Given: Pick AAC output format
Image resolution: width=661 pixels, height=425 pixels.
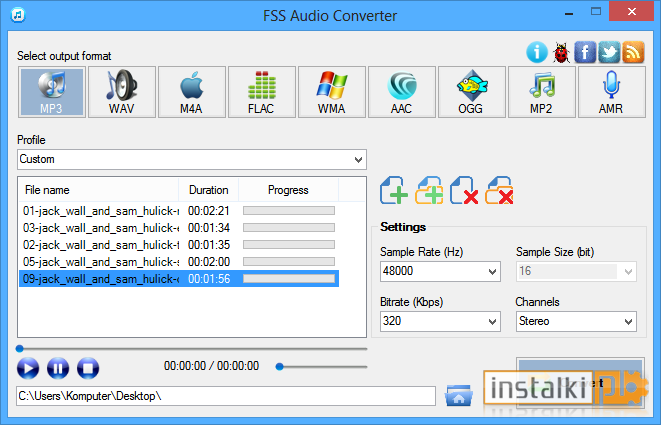Looking at the screenshot, I should pos(401,92).
